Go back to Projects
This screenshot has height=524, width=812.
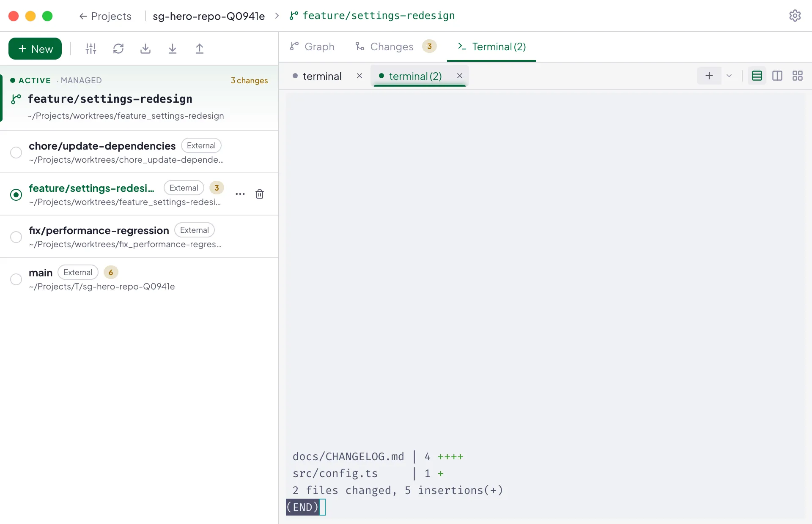105,16
